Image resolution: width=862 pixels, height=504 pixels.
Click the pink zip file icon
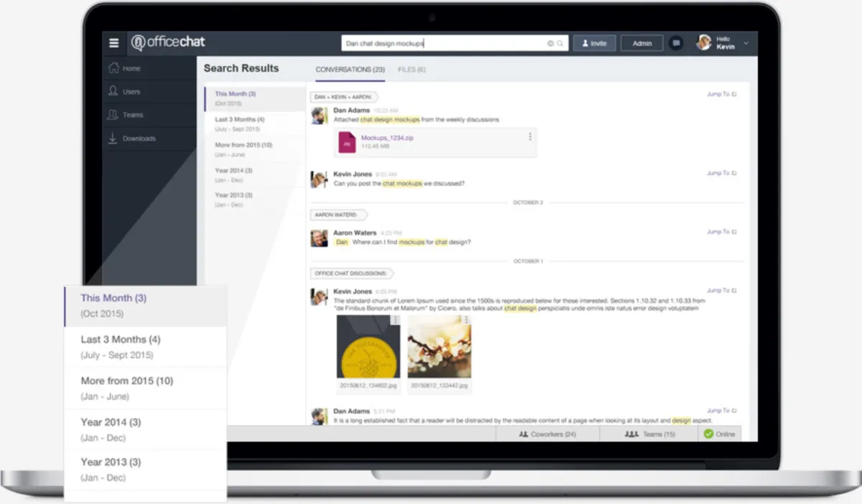click(347, 142)
